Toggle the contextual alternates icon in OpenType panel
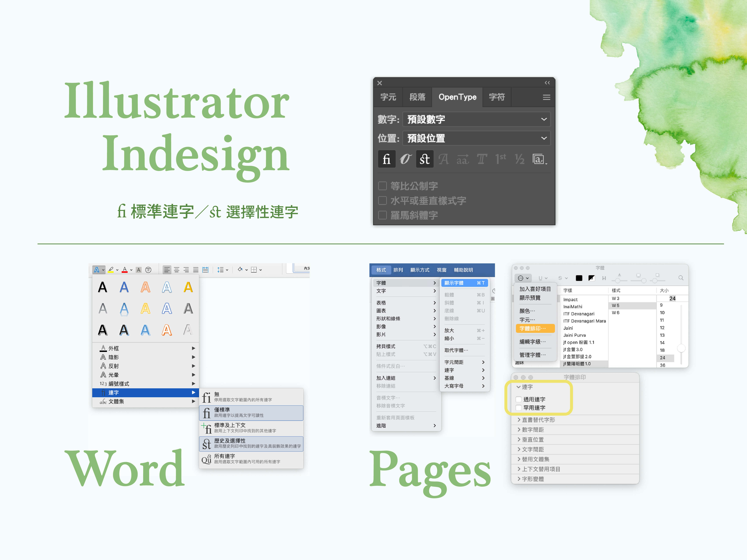The image size is (747, 560). pos(406,159)
